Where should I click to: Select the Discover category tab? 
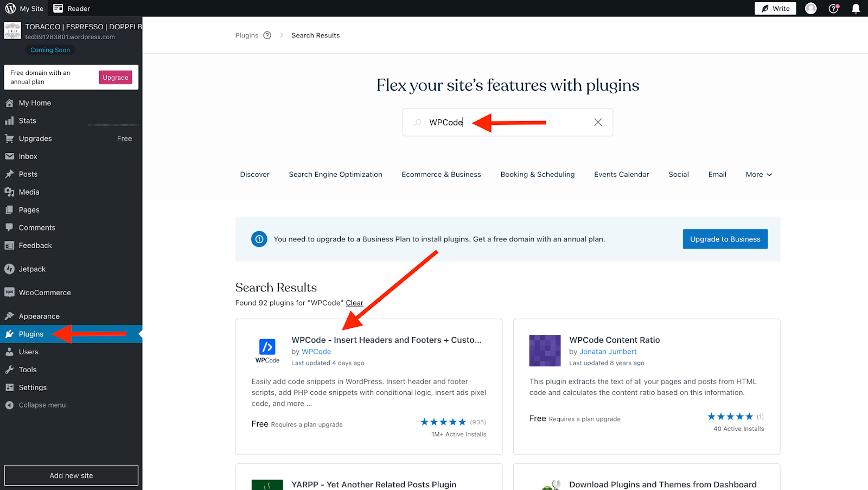click(x=254, y=174)
